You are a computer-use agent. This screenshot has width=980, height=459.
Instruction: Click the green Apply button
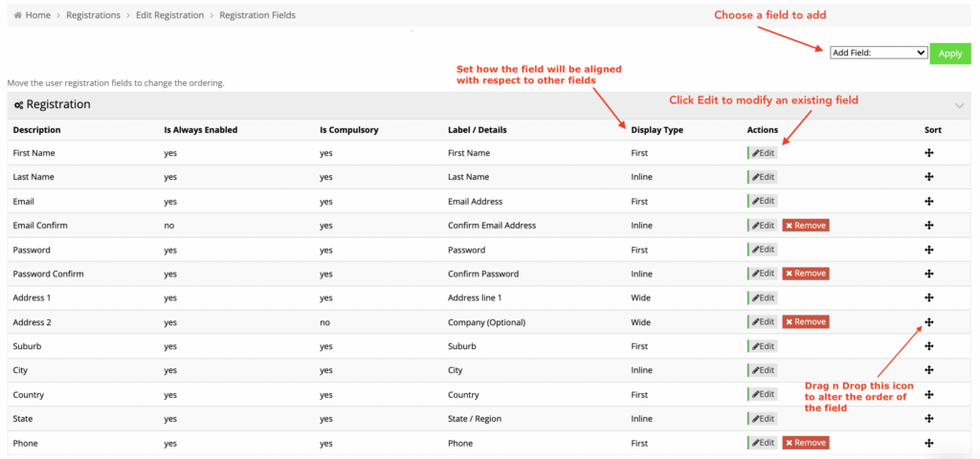tap(950, 54)
